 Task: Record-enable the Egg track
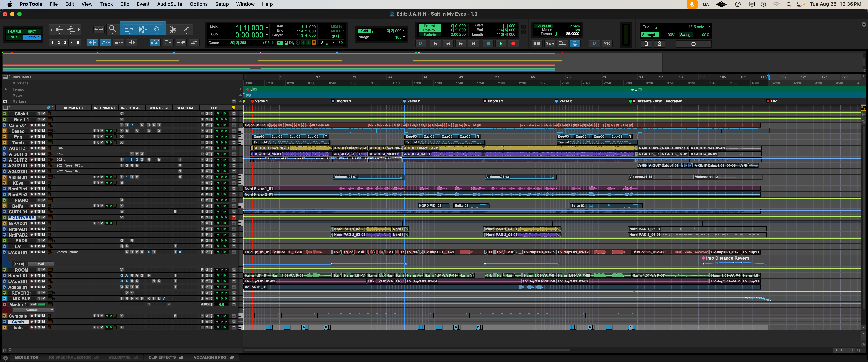click(x=31, y=136)
